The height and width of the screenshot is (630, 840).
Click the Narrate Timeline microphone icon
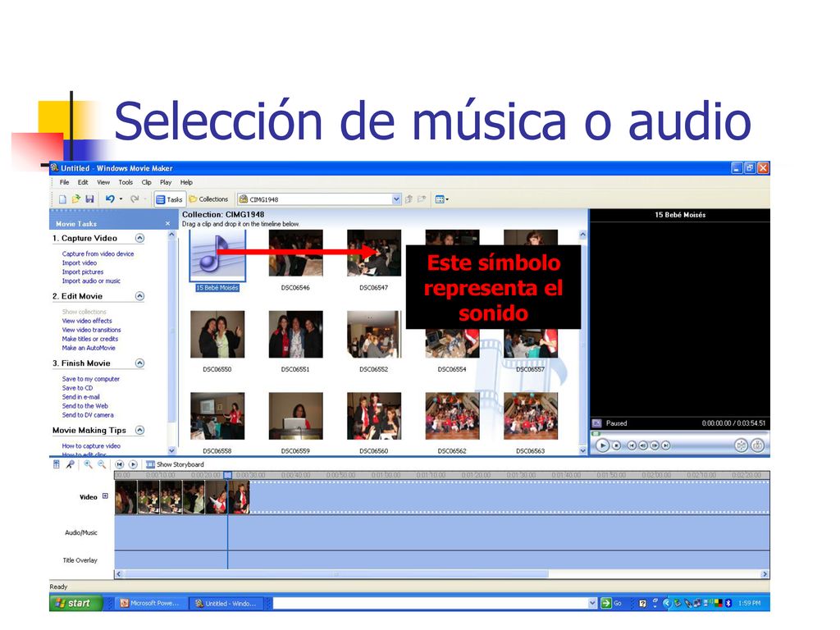(71, 464)
